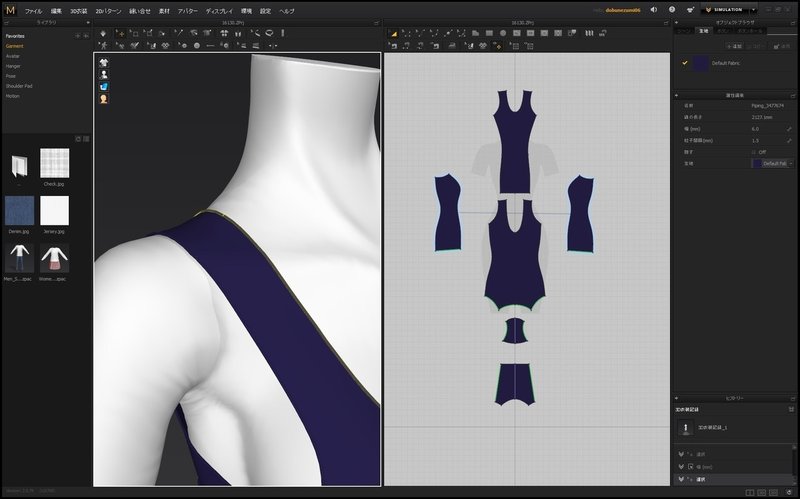
Task: Collapse the object browser panel header
Action: coord(676,22)
